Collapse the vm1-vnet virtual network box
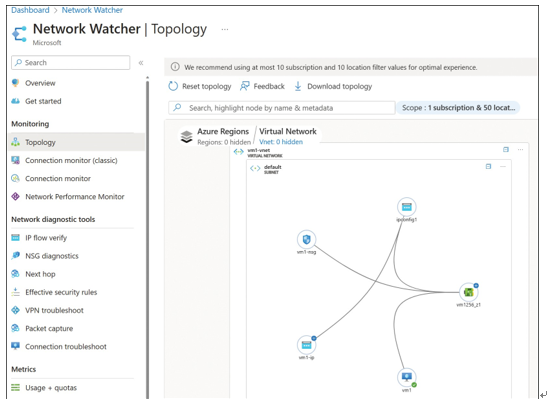The image size is (549, 409). 506,150
